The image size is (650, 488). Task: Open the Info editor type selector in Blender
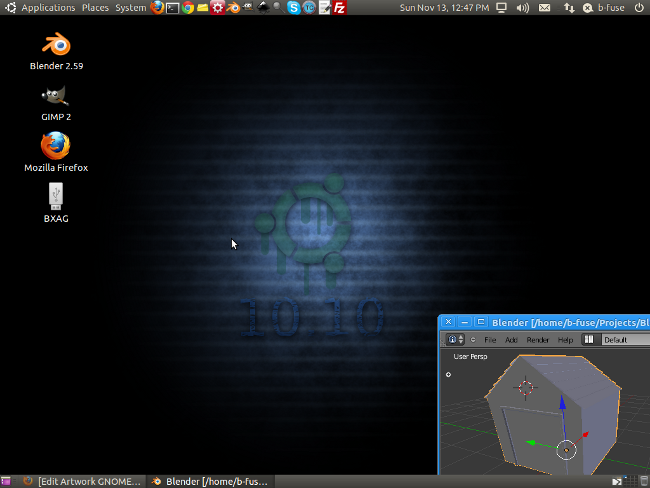[455, 340]
